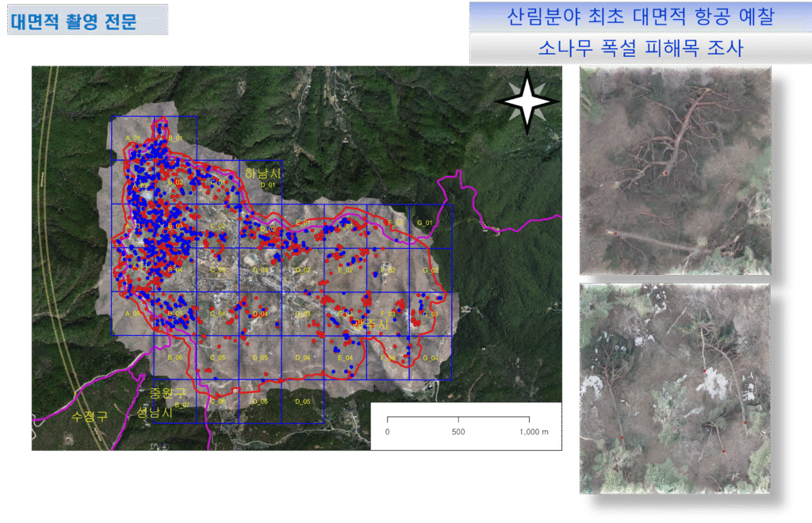Click the 산림분야 최초 대면적 항공 예찰 banner

coord(639,17)
